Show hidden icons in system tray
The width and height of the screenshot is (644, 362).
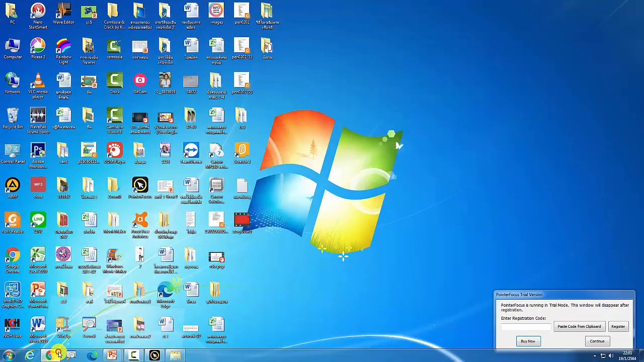pyautogui.click(x=595, y=356)
